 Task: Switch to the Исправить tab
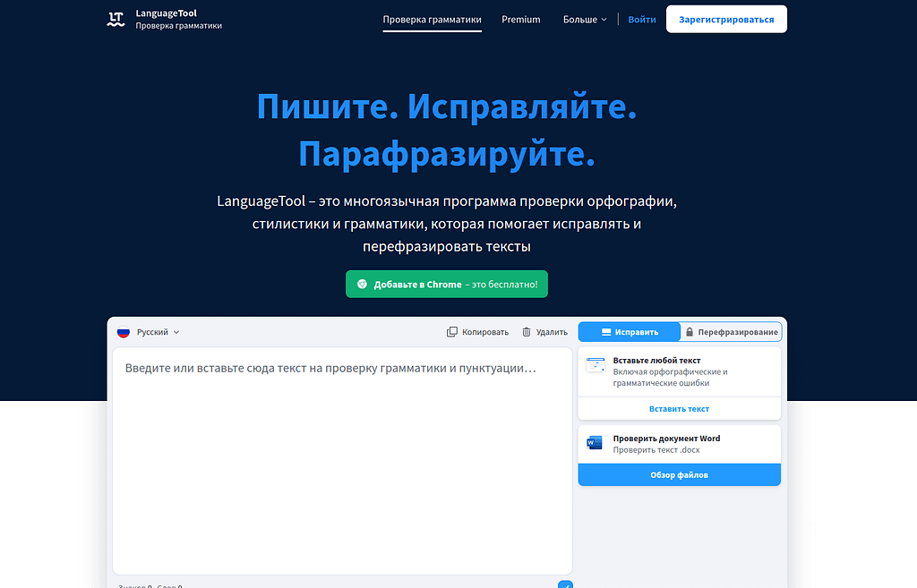coord(630,332)
